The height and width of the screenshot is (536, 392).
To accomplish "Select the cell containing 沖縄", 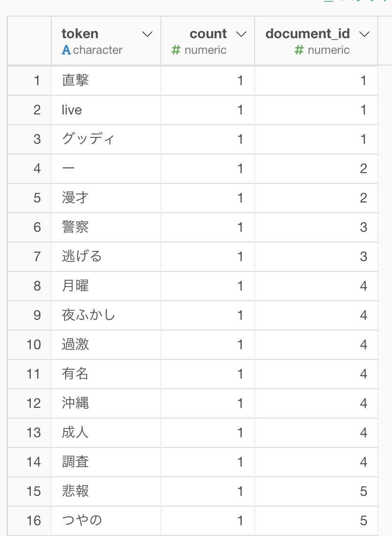I will pos(106,403).
